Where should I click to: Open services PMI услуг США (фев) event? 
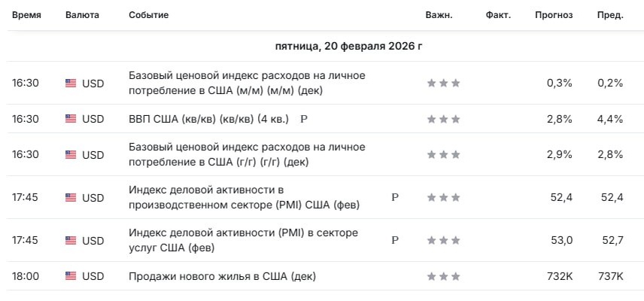243,241
